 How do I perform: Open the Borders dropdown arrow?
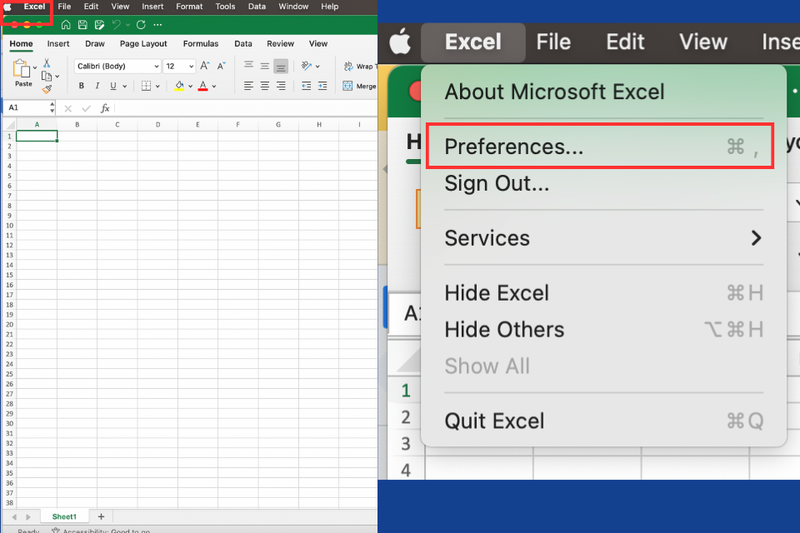click(x=157, y=86)
